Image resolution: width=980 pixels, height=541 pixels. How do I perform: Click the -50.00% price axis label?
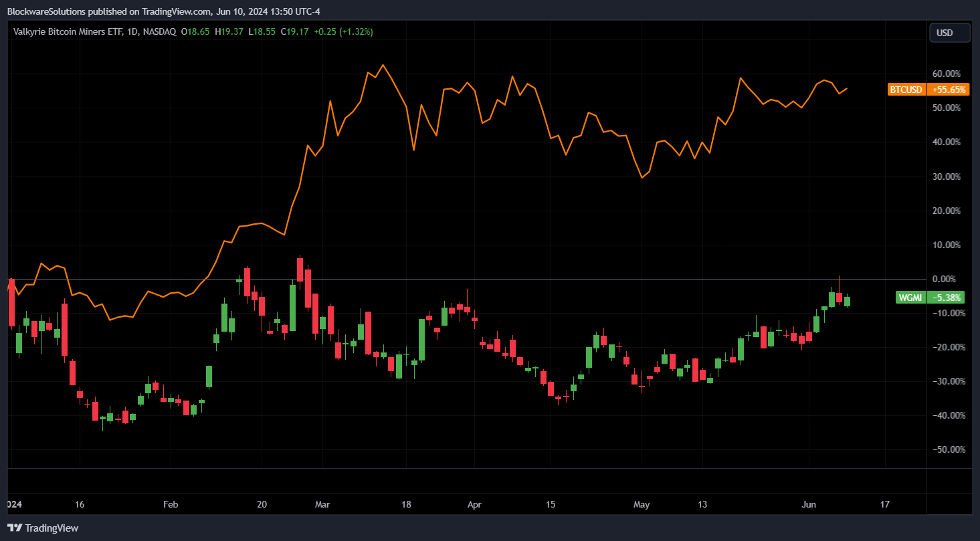point(949,449)
